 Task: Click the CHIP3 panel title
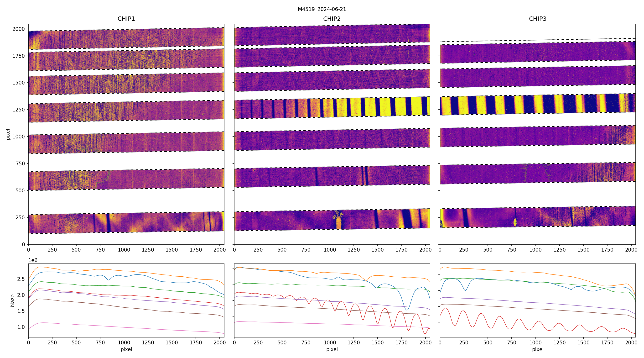pos(537,19)
